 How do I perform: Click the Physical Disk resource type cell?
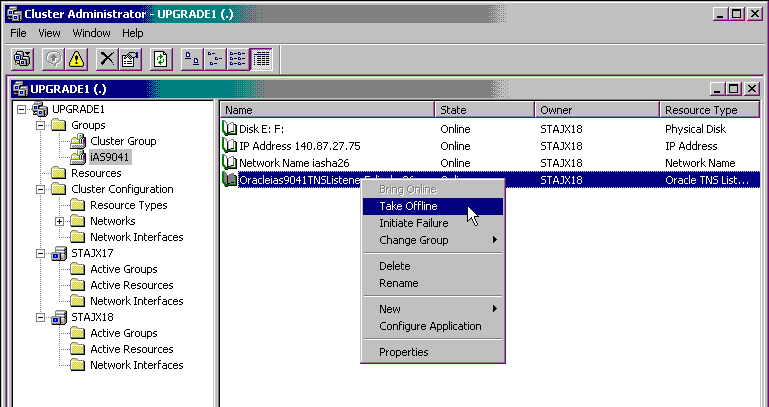(x=695, y=129)
